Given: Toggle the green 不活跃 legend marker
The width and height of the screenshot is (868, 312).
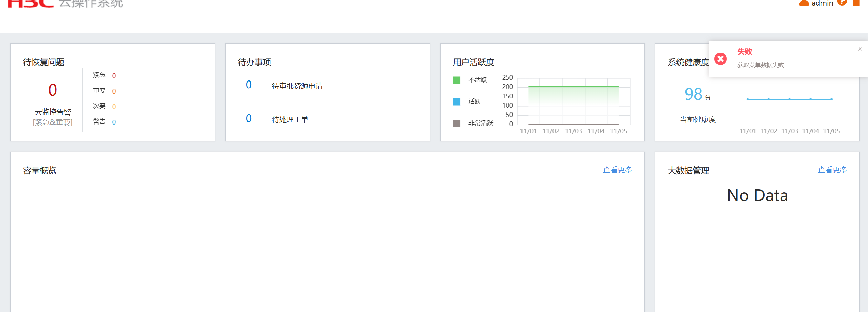Looking at the screenshot, I should [x=456, y=80].
